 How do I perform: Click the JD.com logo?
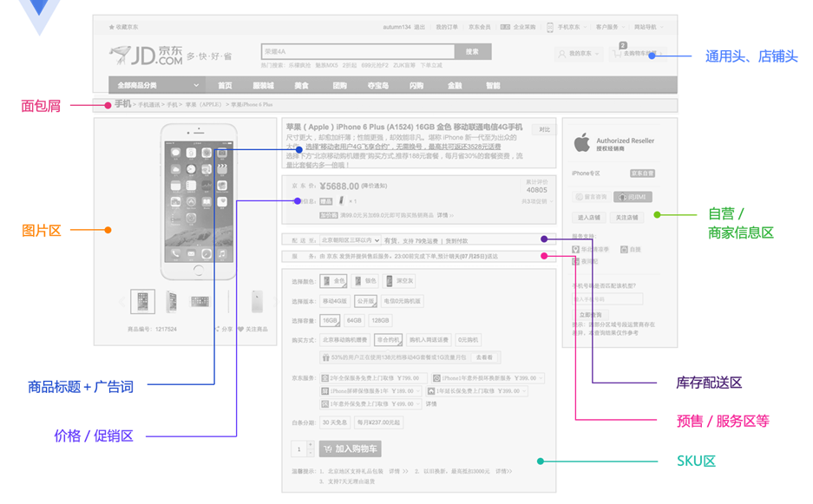pyautogui.click(x=147, y=56)
